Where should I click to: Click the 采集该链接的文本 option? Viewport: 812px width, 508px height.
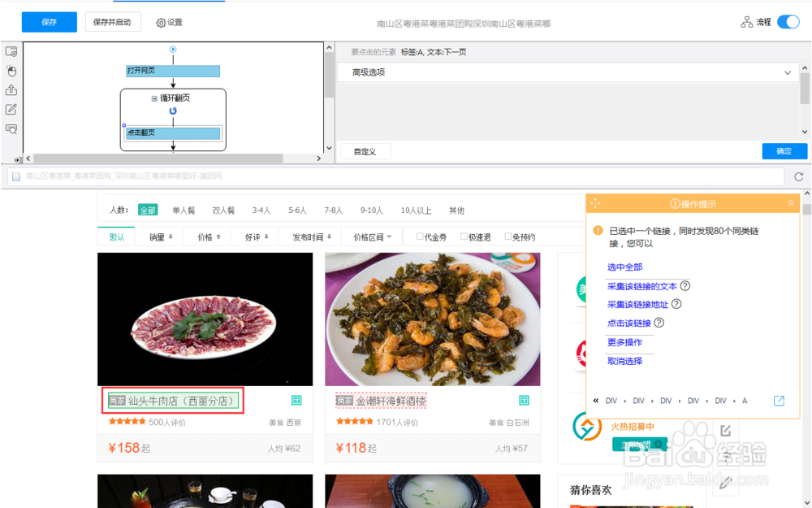point(642,286)
